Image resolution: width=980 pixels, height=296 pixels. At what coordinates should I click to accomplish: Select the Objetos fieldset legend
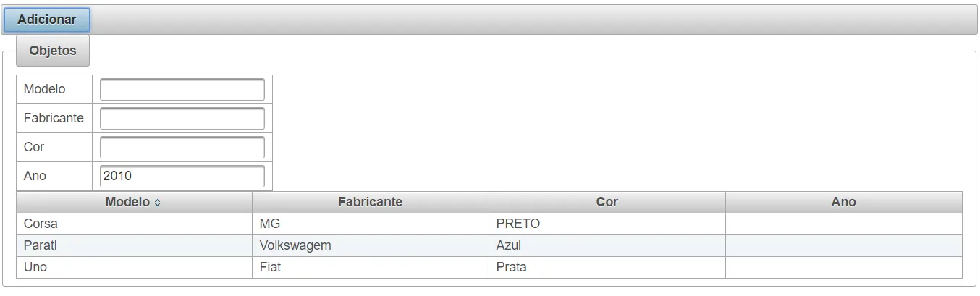point(53,51)
